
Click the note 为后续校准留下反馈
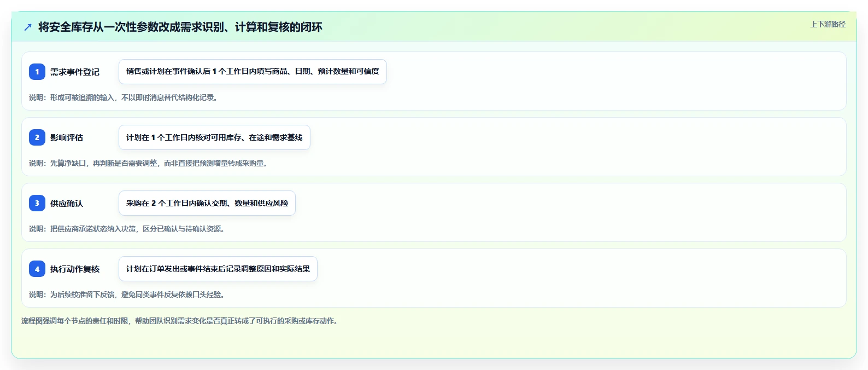tap(128, 294)
